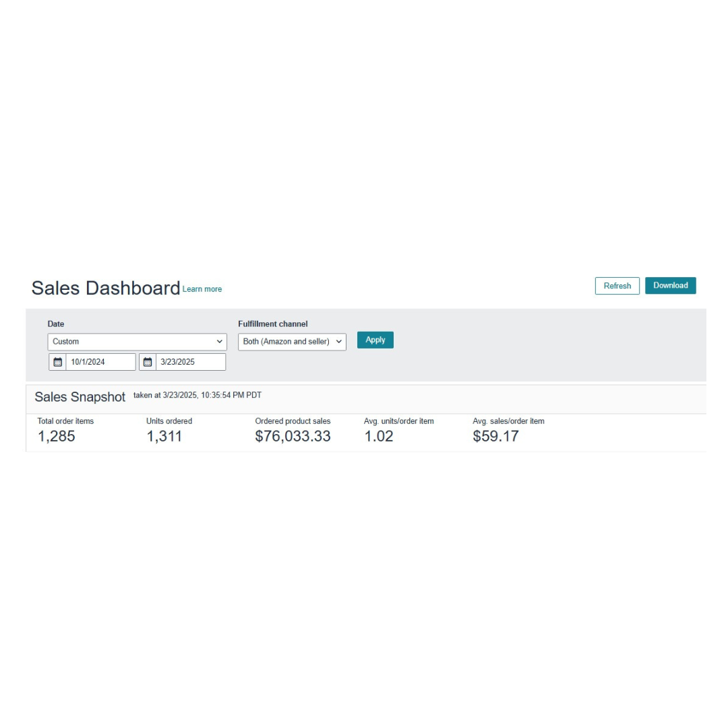Select the Sales Dashboard heading

coord(106,289)
